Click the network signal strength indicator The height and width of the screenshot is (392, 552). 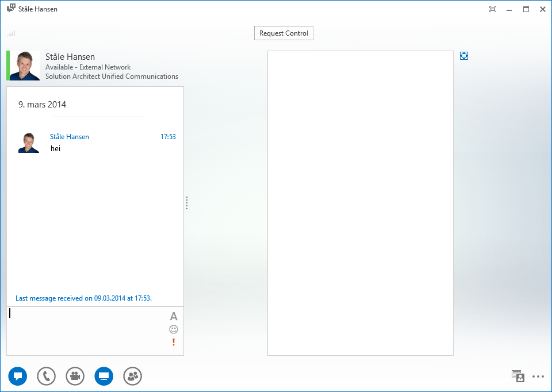(10, 33)
